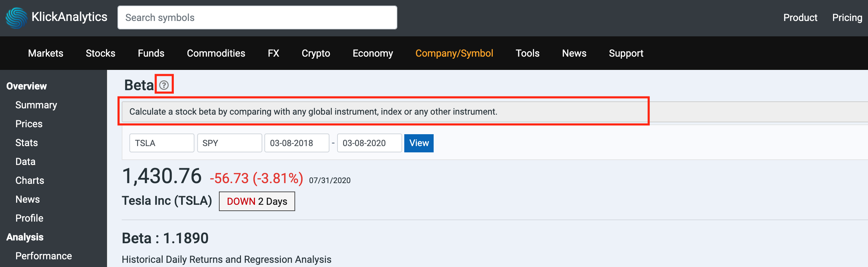Image resolution: width=868 pixels, height=267 pixels.
Task: Click the SPY benchmark input field
Action: click(230, 143)
